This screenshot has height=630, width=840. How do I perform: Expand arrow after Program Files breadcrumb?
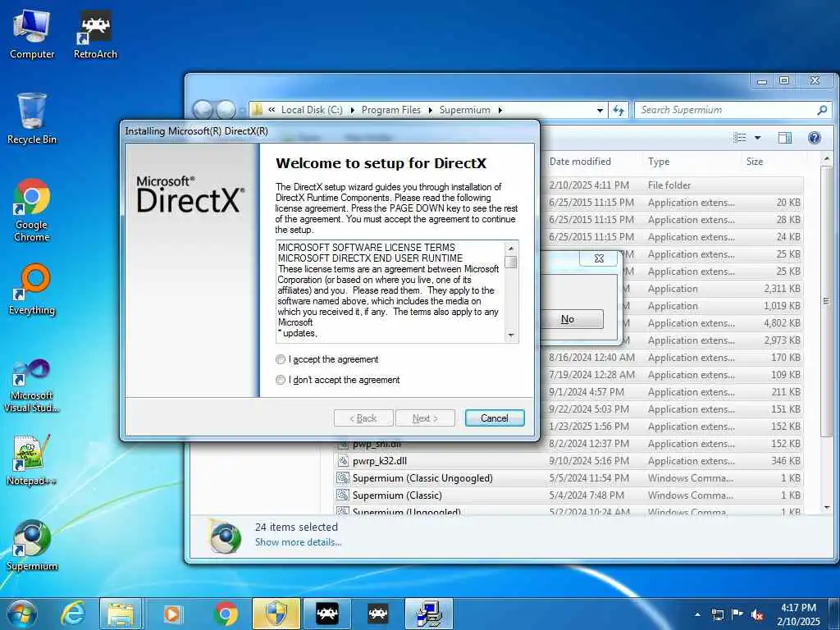[x=430, y=110]
